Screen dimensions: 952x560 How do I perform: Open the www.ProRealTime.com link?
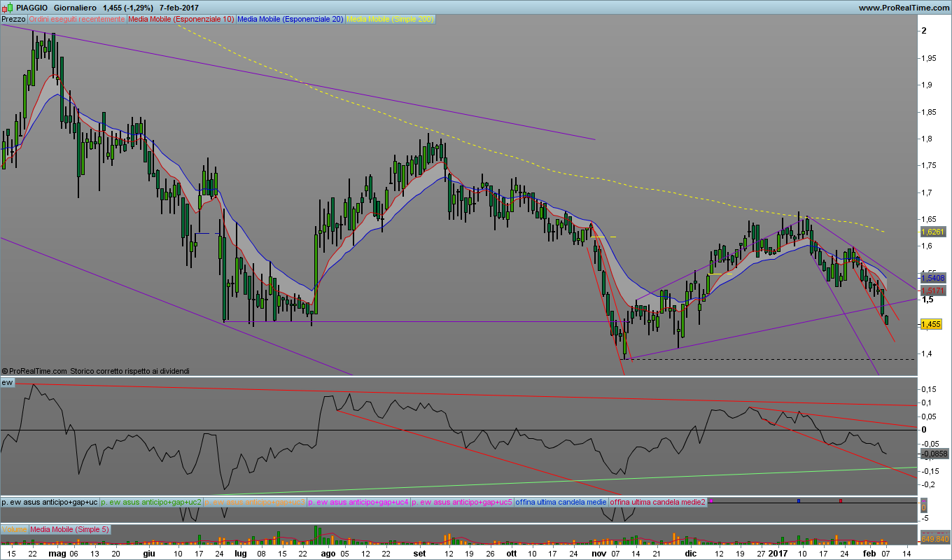point(903,8)
